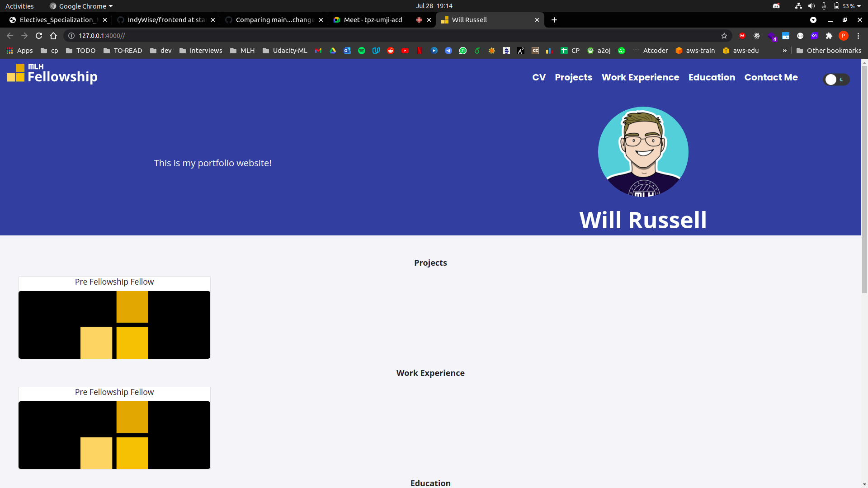The image size is (868, 488).
Task: Open the Spotify bookmark
Action: coord(362,51)
